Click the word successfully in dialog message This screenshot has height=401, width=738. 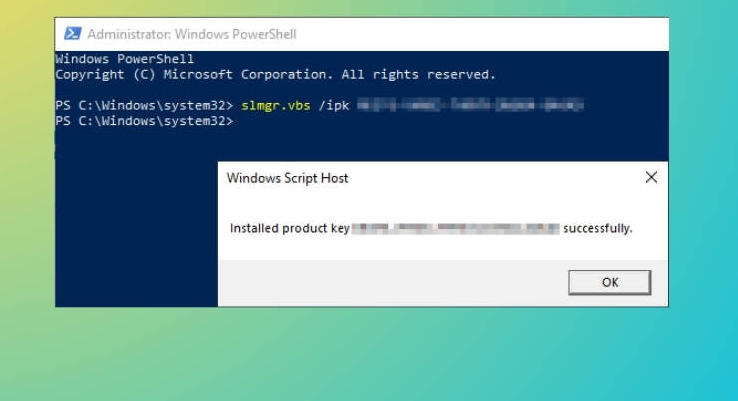tap(597, 228)
